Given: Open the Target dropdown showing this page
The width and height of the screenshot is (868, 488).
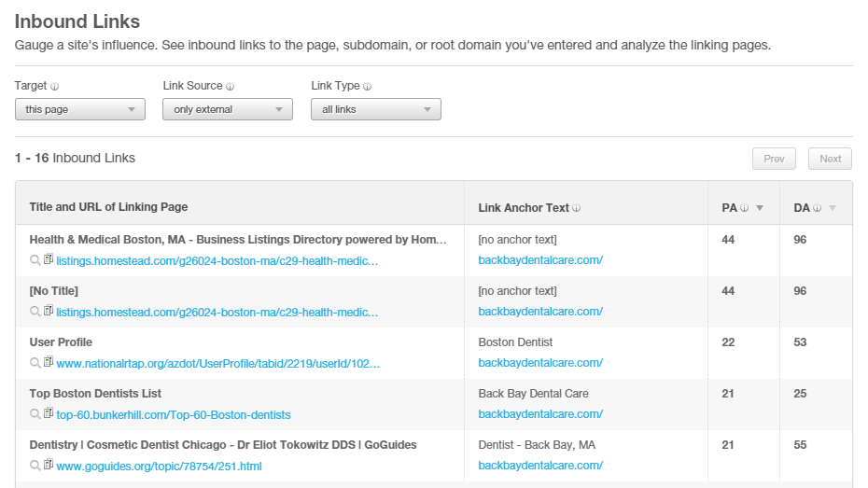Looking at the screenshot, I should 80,109.
